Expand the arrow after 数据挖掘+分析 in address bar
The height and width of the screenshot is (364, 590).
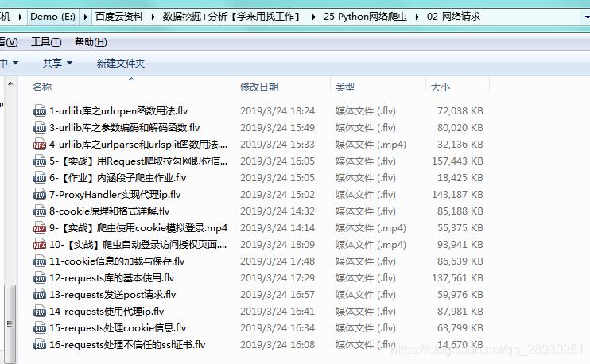tap(313, 17)
